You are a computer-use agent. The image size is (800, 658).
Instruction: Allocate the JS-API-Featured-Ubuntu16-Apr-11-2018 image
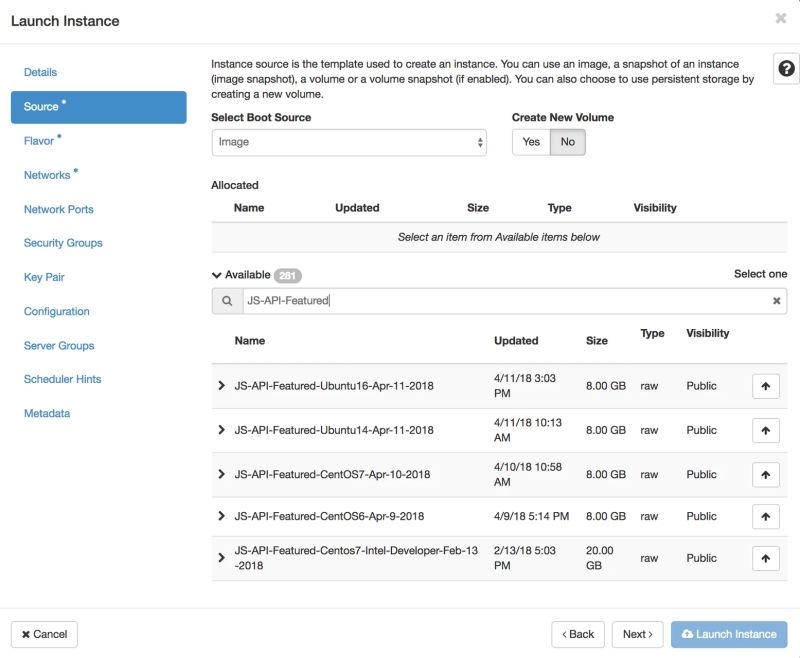(x=765, y=386)
